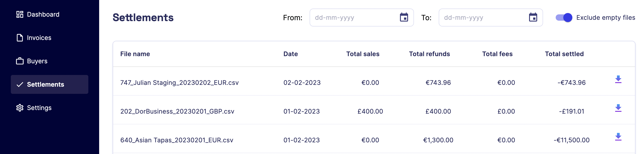Click the Date column header
The height and width of the screenshot is (154, 644).
pos(290,54)
